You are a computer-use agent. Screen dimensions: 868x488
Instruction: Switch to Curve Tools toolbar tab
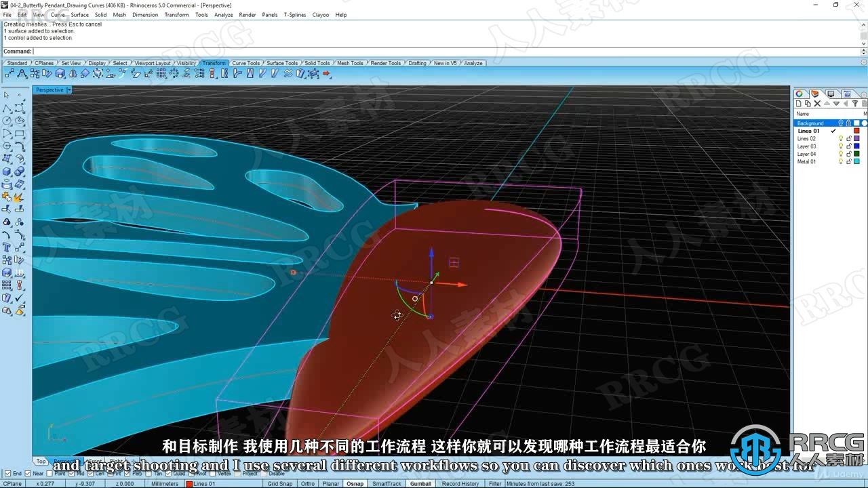245,63
